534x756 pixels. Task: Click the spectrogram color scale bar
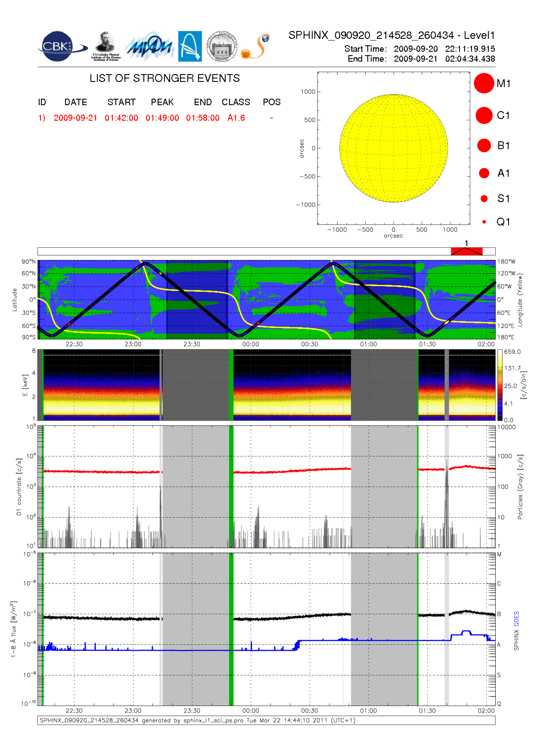[x=500, y=385]
